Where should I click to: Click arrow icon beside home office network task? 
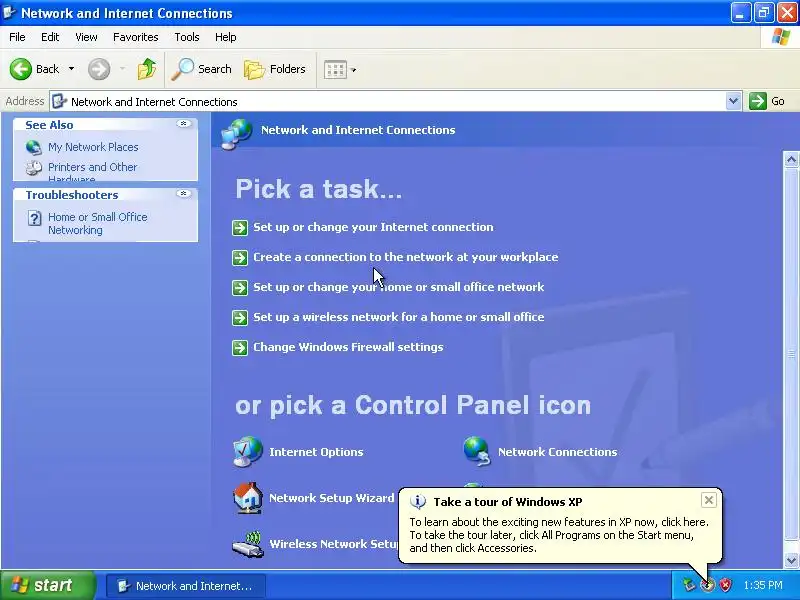(240, 288)
